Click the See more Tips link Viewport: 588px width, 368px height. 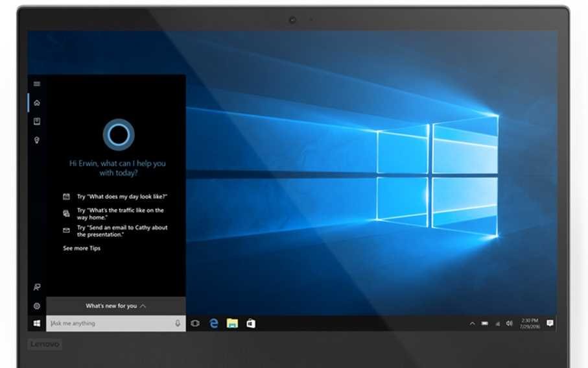tap(82, 248)
